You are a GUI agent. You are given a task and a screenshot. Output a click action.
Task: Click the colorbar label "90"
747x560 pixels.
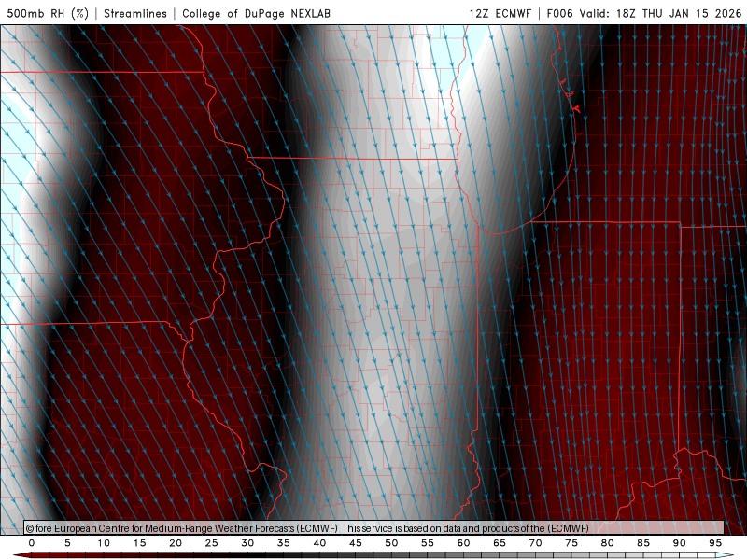(x=679, y=543)
